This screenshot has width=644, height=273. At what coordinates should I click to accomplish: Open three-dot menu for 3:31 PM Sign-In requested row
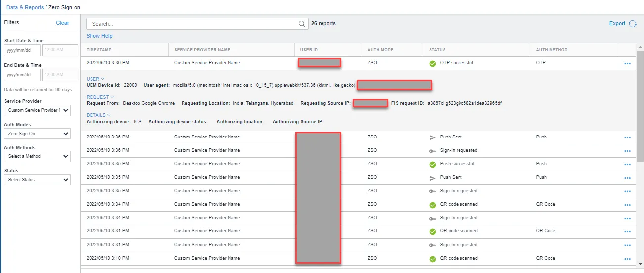(x=628, y=245)
